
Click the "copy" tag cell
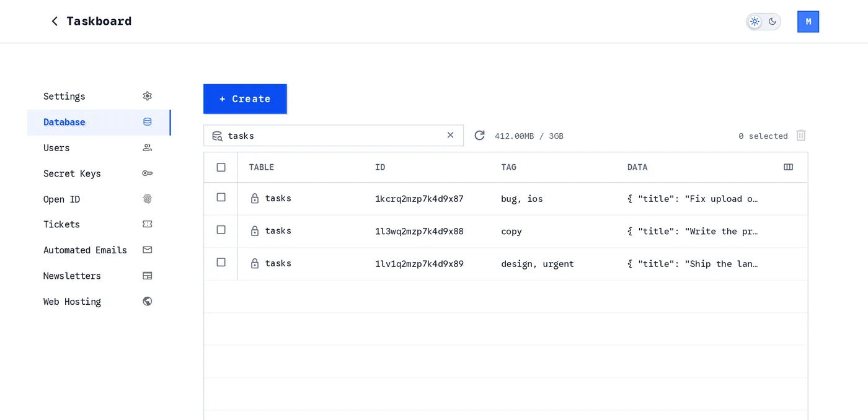[511, 232]
